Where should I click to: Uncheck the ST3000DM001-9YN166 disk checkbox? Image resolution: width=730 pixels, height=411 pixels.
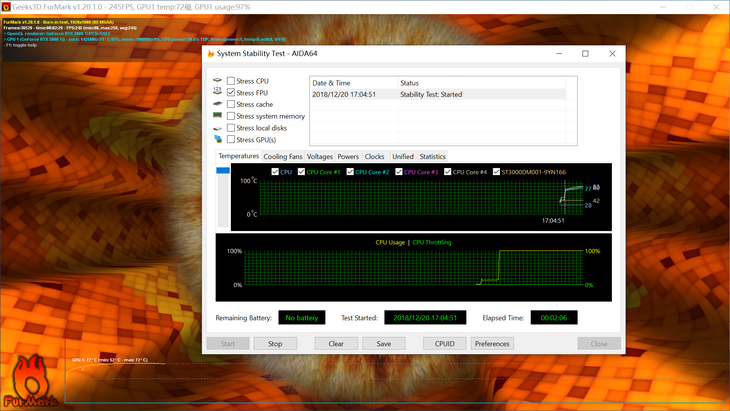[x=496, y=172]
